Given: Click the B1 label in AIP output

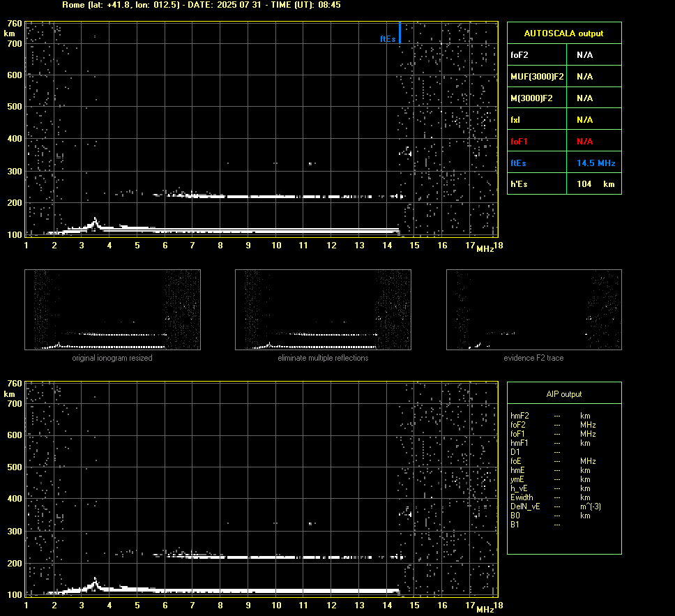Looking at the screenshot, I should pos(515,525).
